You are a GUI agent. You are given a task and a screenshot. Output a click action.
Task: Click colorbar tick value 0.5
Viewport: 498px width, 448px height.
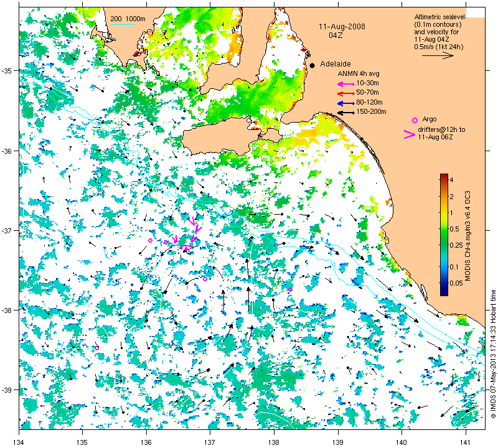click(x=454, y=229)
